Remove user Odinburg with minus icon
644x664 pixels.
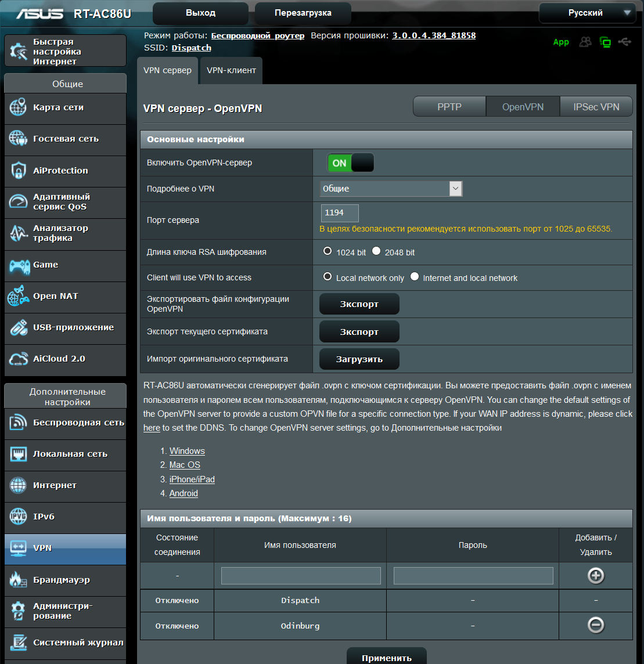(596, 625)
